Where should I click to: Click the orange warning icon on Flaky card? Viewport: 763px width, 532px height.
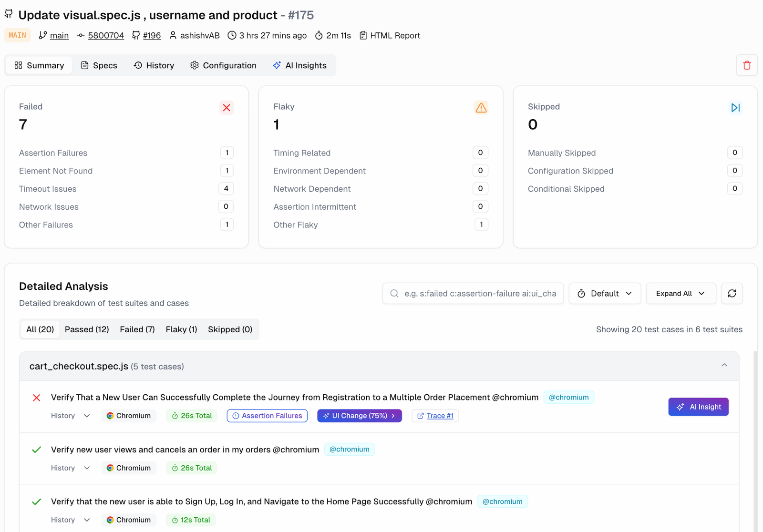[x=481, y=108]
